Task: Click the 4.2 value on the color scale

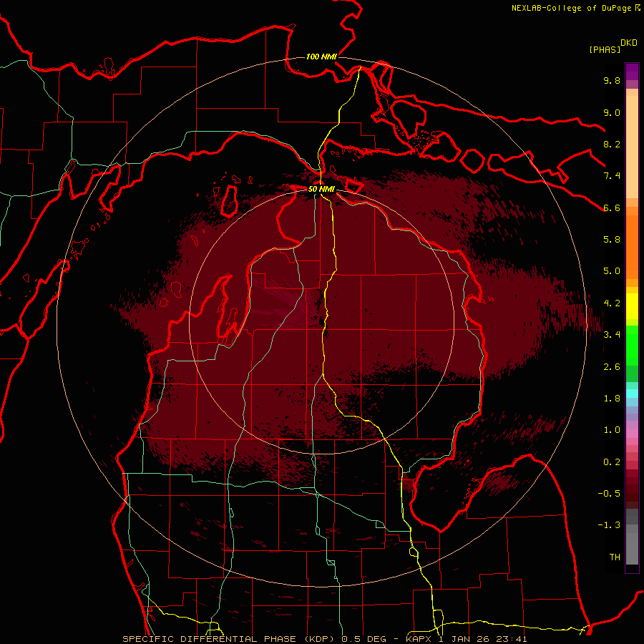Action: pyautogui.click(x=612, y=303)
